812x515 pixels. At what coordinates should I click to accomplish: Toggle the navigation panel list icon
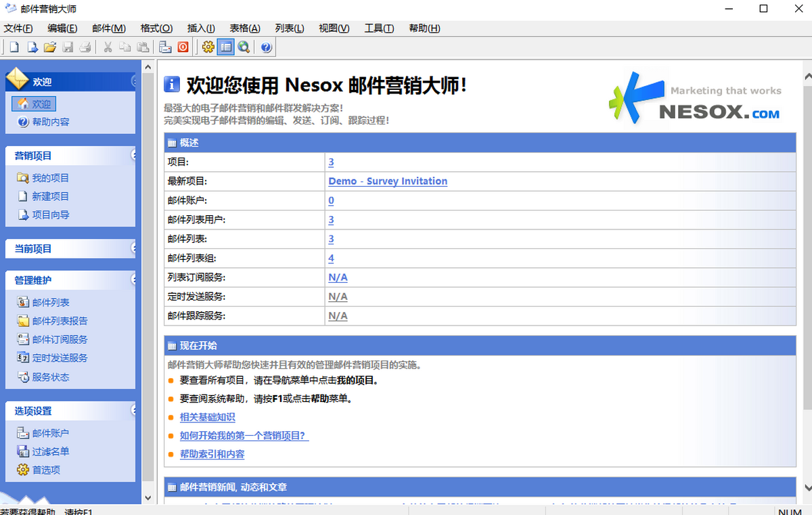tap(226, 47)
